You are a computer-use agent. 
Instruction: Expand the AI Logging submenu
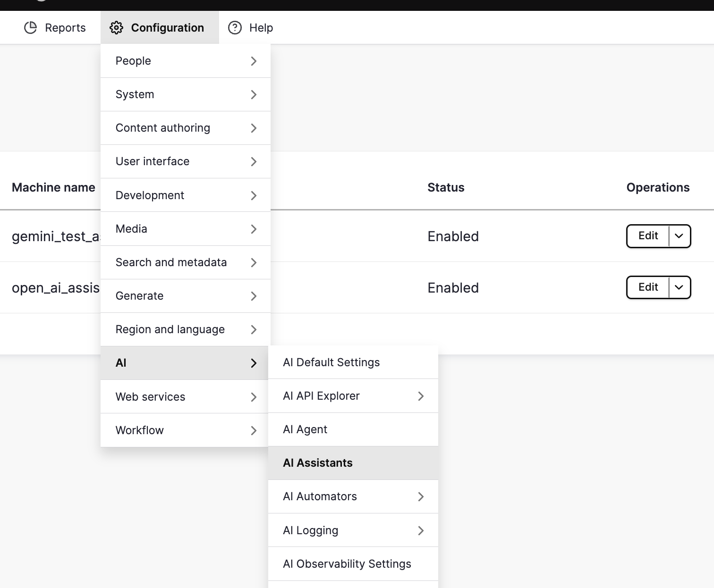421,530
